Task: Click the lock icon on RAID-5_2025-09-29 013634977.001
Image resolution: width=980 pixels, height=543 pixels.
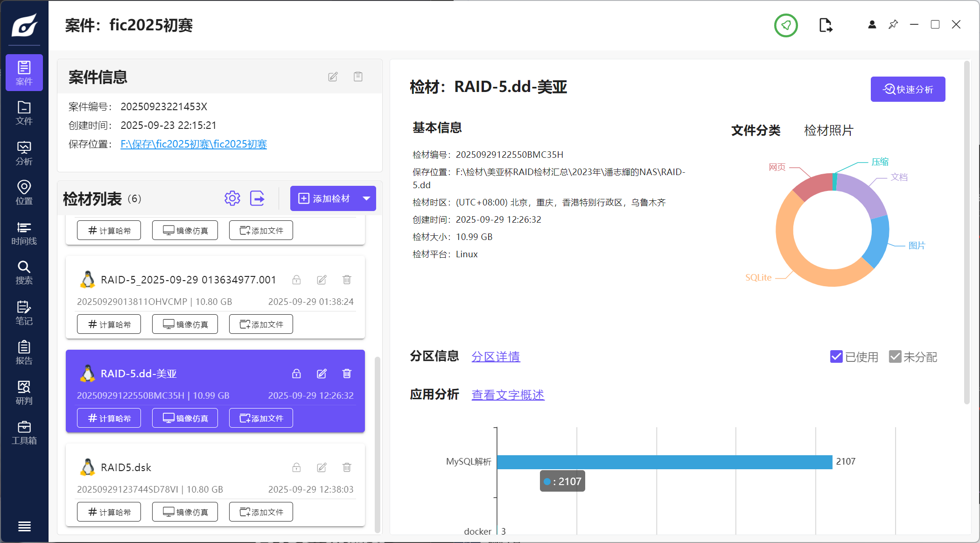Action: (296, 280)
